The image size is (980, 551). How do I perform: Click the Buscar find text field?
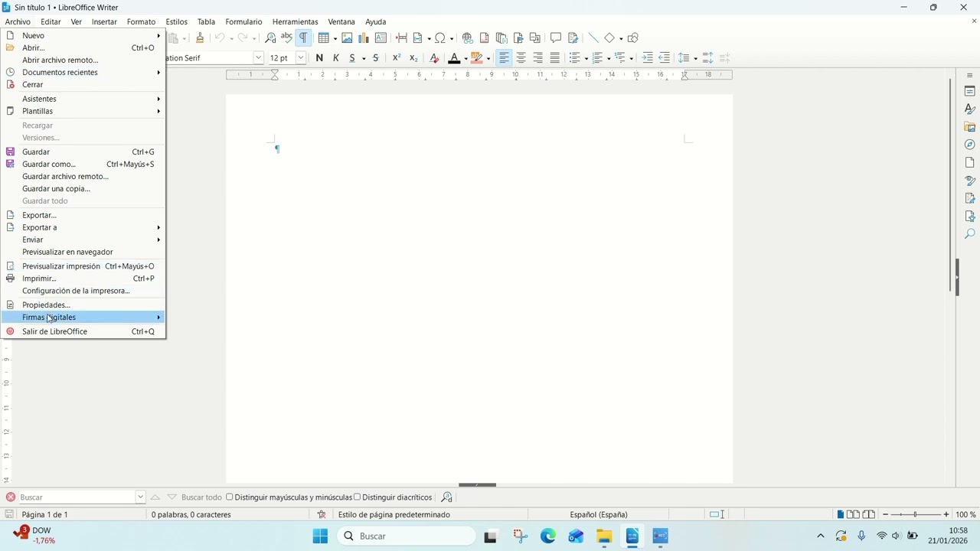pyautogui.click(x=77, y=497)
